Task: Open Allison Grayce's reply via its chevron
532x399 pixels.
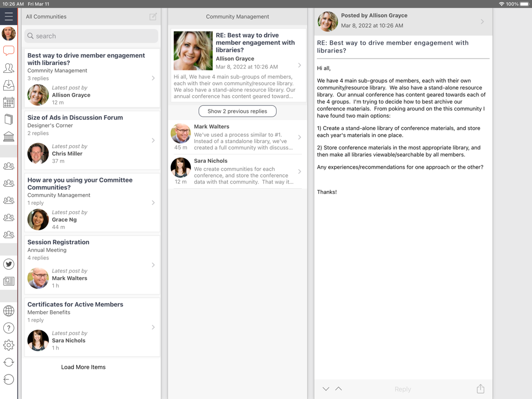Action: click(300, 65)
